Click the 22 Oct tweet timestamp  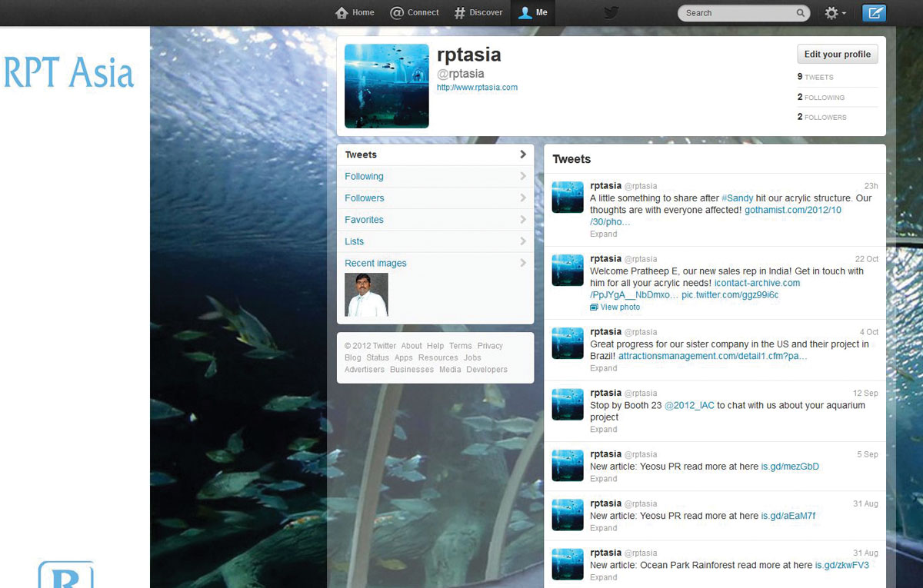point(867,259)
